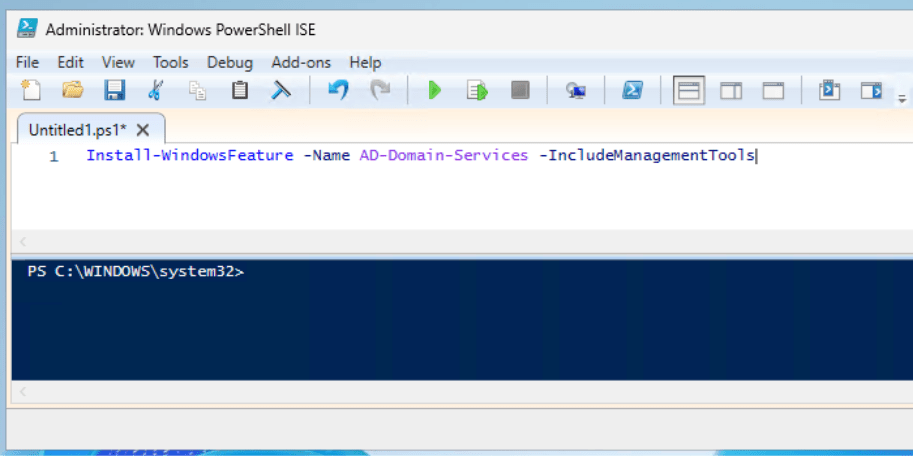Screen dimensions: 913x456
Task: Undo the last edit
Action: pos(338,91)
